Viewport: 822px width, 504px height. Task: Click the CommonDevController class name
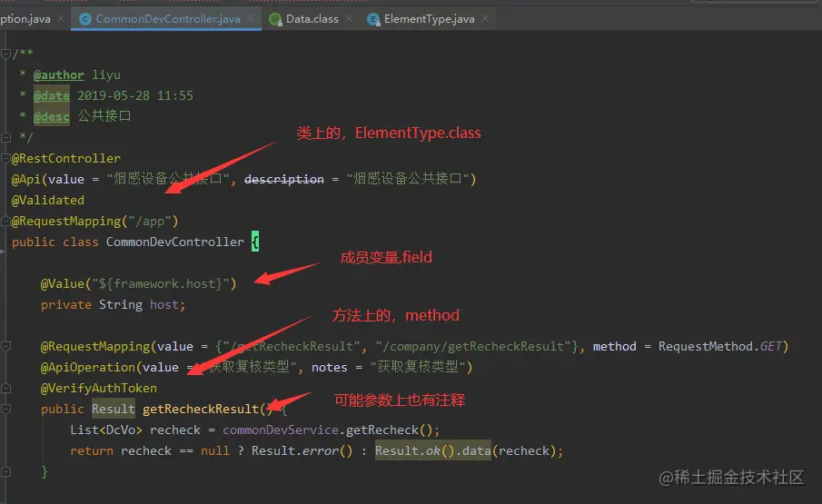click(x=175, y=242)
